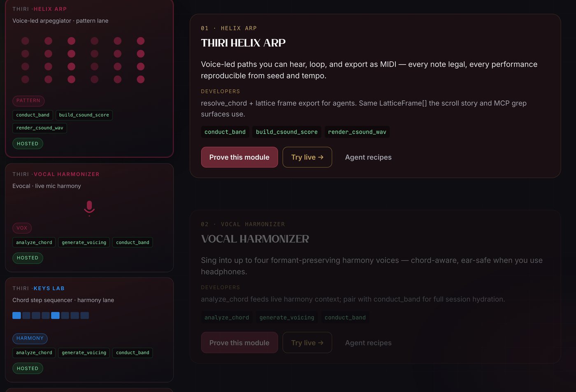Toggle the second step square in Keys Lab sequencer
The height and width of the screenshot is (392, 576).
pyautogui.click(x=26, y=315)
